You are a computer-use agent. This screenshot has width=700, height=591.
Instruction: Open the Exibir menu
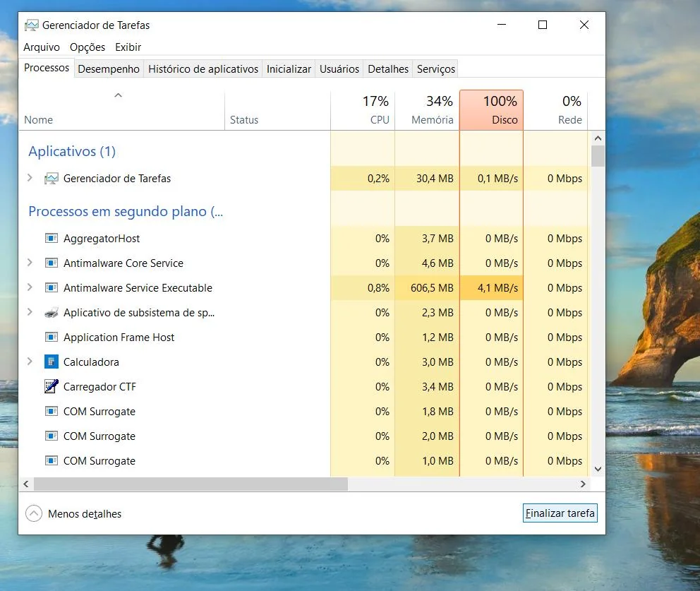click(128, 47)
